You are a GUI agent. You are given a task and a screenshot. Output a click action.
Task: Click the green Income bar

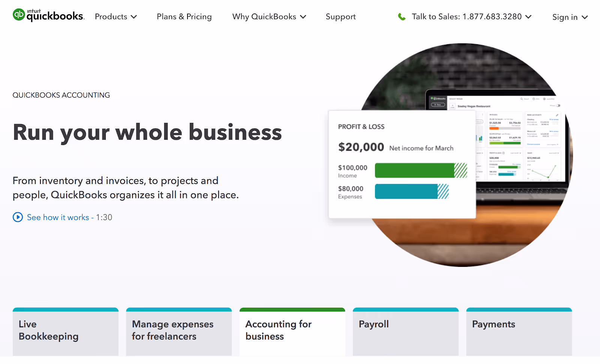coord(421,171)
